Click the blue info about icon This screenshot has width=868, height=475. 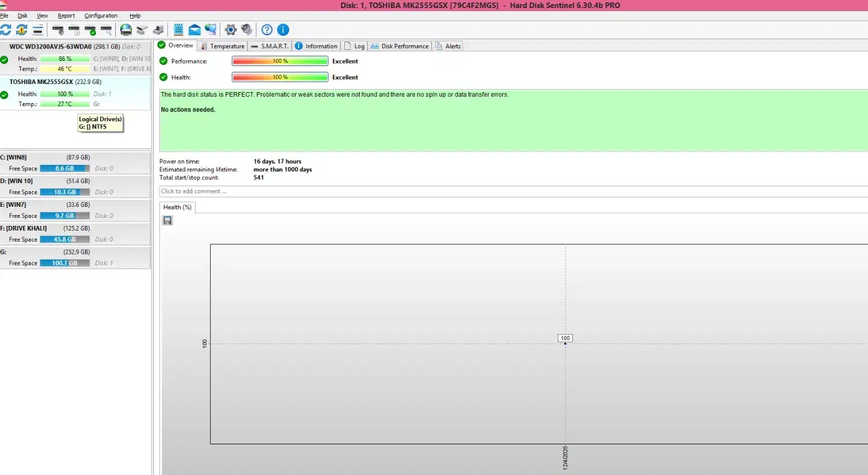pos(283,30)
